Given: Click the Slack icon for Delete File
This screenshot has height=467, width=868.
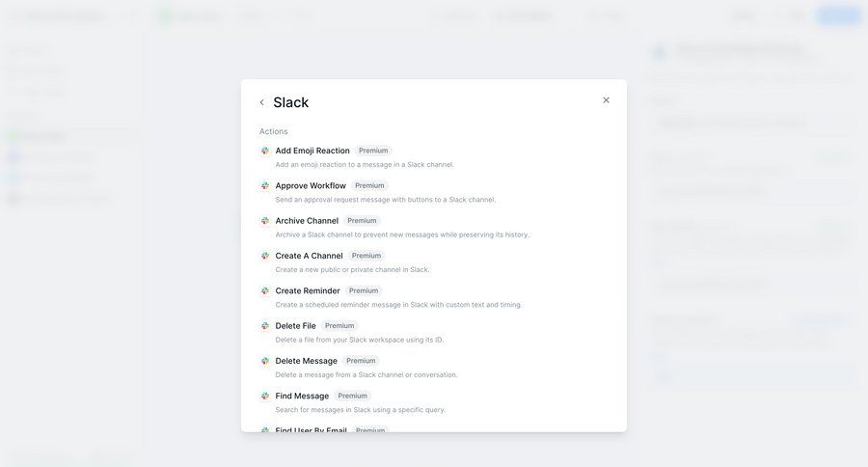Looking at the screenshot, I should tap(265, 326).
